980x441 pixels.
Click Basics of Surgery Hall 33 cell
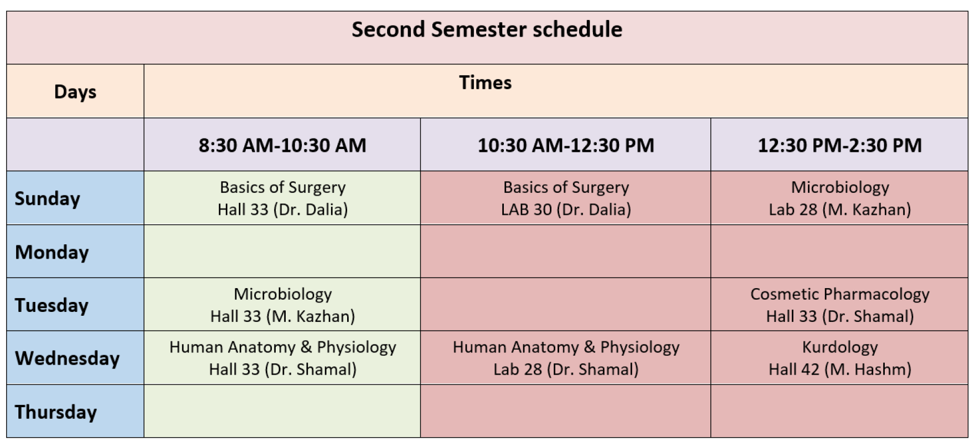coord(282,198)
